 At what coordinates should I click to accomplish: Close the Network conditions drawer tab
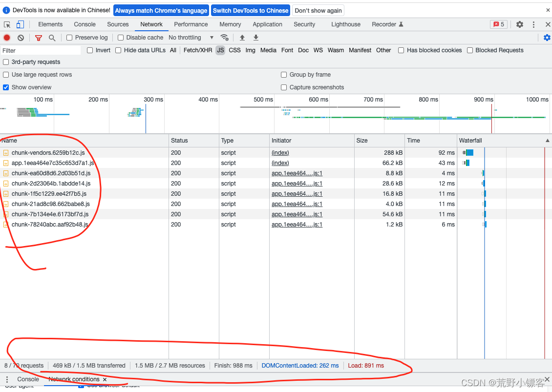tap(105, 380)
